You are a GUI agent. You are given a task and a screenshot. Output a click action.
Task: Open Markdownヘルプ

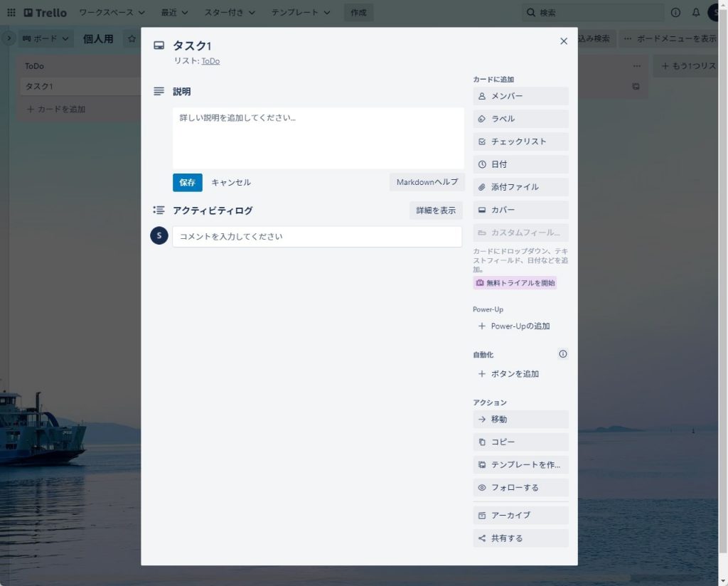pyautogui.click(x=427, y=182)
